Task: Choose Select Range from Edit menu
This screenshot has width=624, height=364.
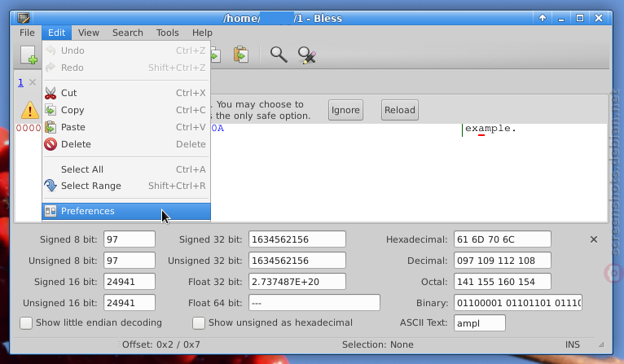Action: pyautogui.click(x=126, y=186)
